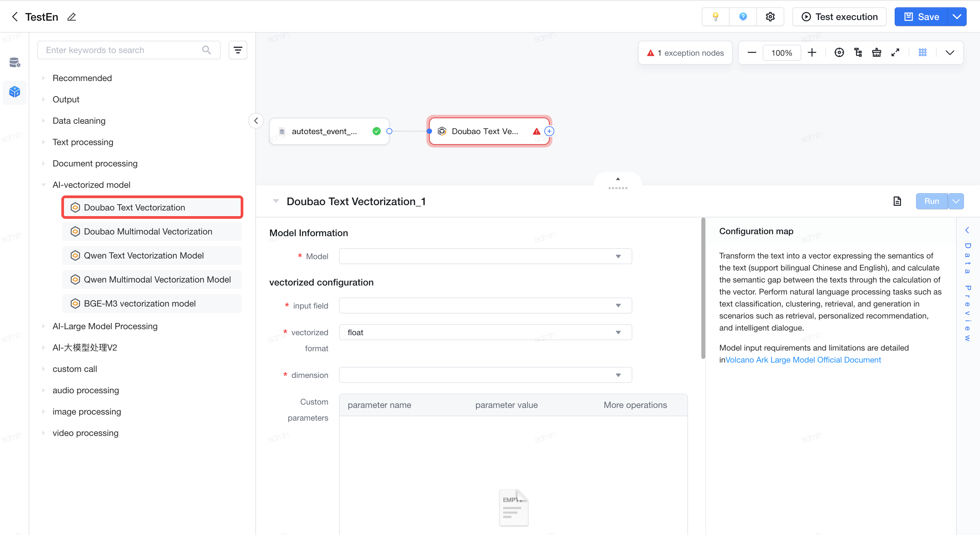Open the help question mark icon
Image resolution: width=980 pixels, height=535 pixels.
(743, 17)
